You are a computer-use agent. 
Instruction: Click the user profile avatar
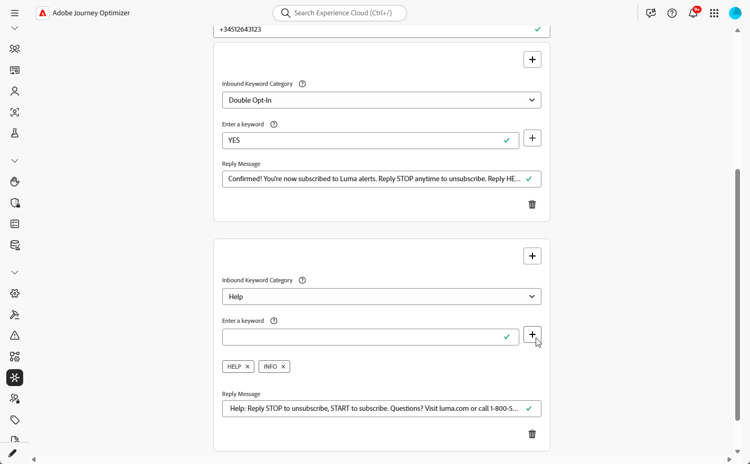coord(735,13)
